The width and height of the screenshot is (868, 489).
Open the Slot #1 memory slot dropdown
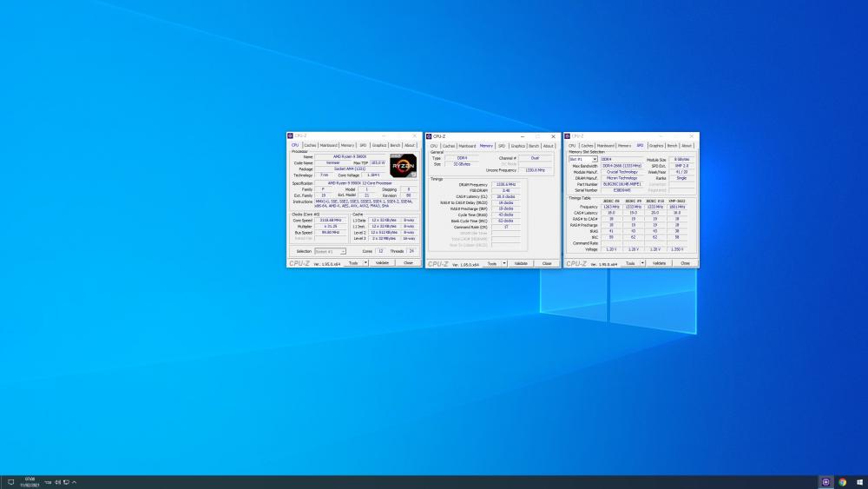pos(583,160)
